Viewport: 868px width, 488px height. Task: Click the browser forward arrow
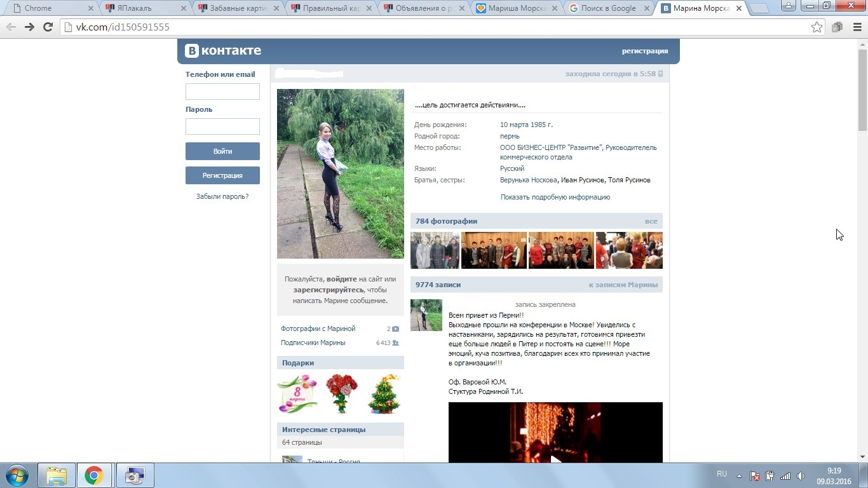coord(29,27)
